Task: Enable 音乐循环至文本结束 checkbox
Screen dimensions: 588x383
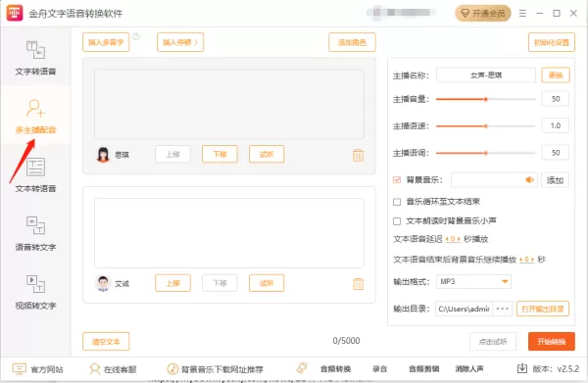Action: pyautogui.click(x=397, y=202)
